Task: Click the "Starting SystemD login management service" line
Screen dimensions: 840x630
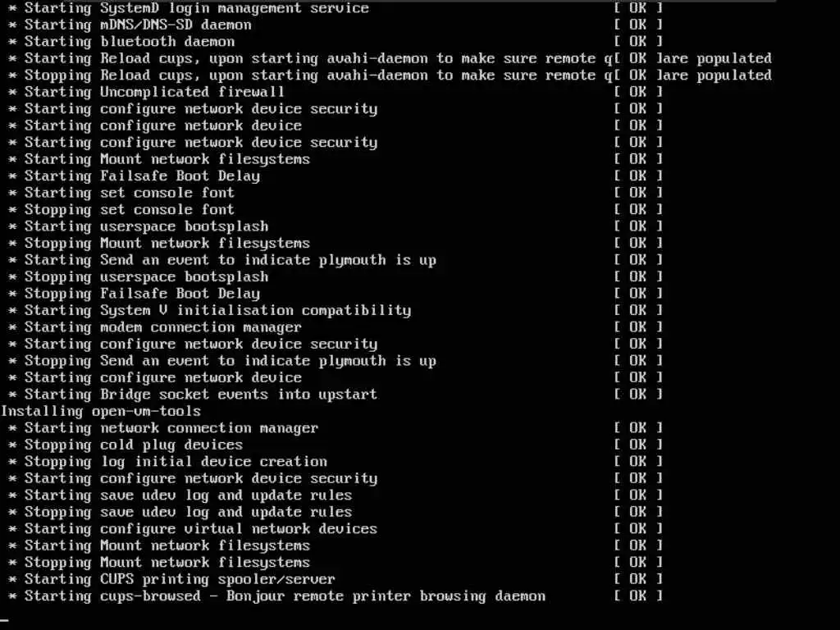Action: point(197,8)
